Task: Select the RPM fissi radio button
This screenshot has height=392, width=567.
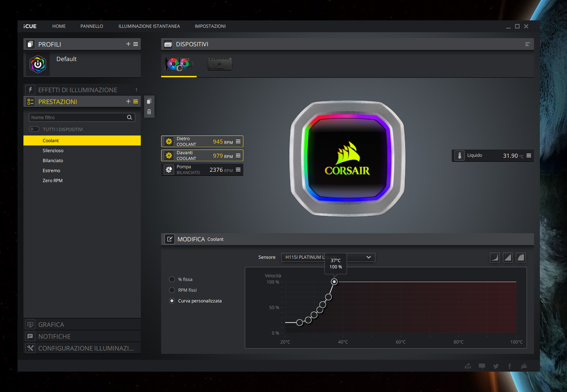Action: tap(172, 290)
